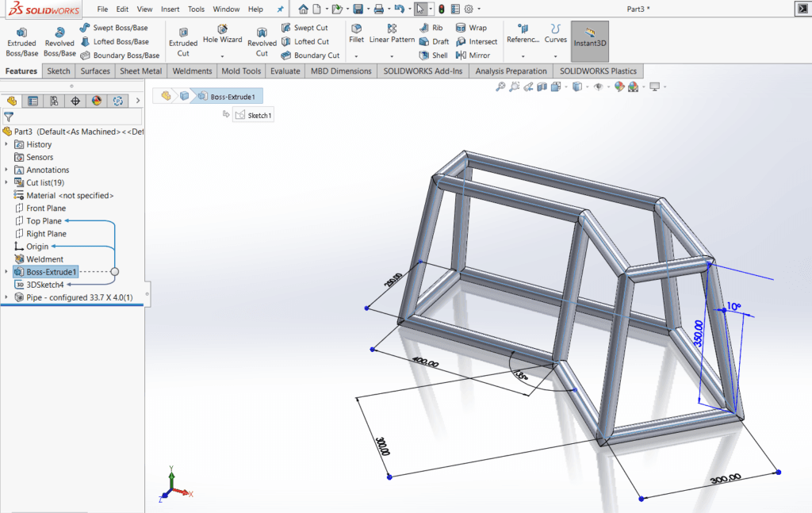Click the Save icon in the top toolbar

coord(358,9)
